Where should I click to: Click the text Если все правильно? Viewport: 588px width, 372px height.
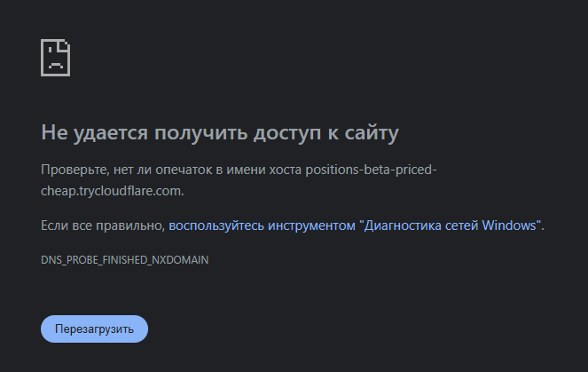103,226
